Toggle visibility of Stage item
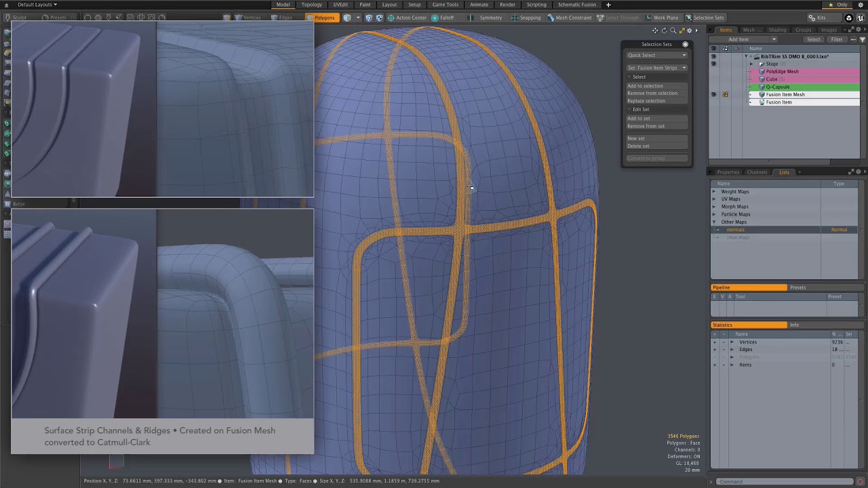 point(713,64)
